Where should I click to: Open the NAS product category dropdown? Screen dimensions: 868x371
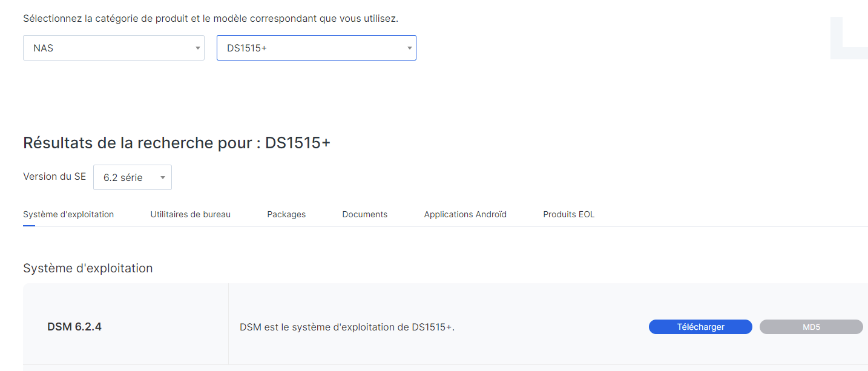click(x=113, y=48)
